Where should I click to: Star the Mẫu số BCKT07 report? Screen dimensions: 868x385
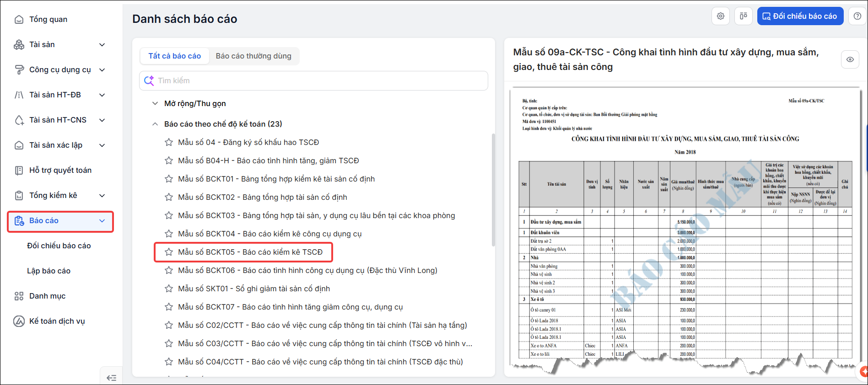pos(169,307)
